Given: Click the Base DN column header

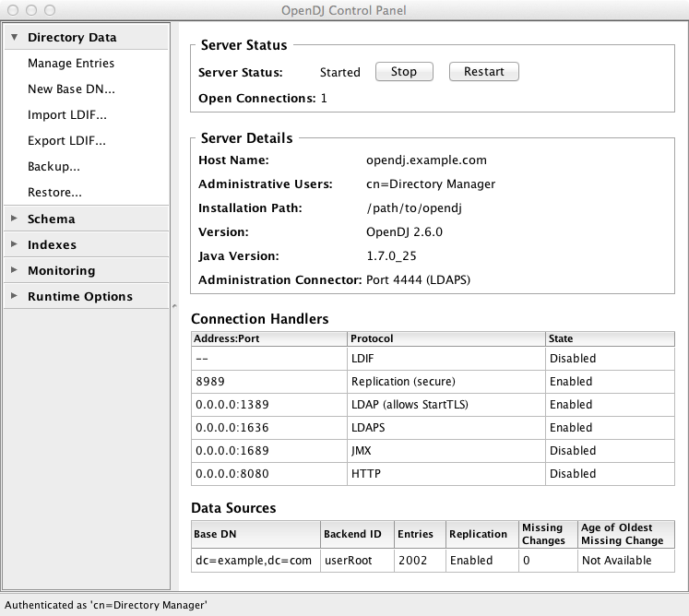Looking at the screenshot, I should pyautogui.click(x=255, y=534).
